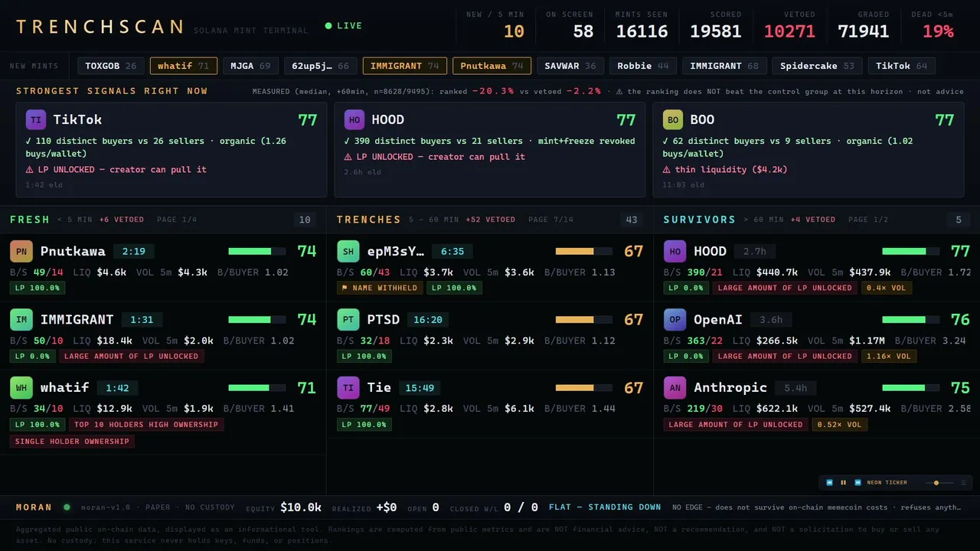
Task: Click the 1.16× VOL tag on OpenAI
Action: pyautogui.click(x=889, y=356)
